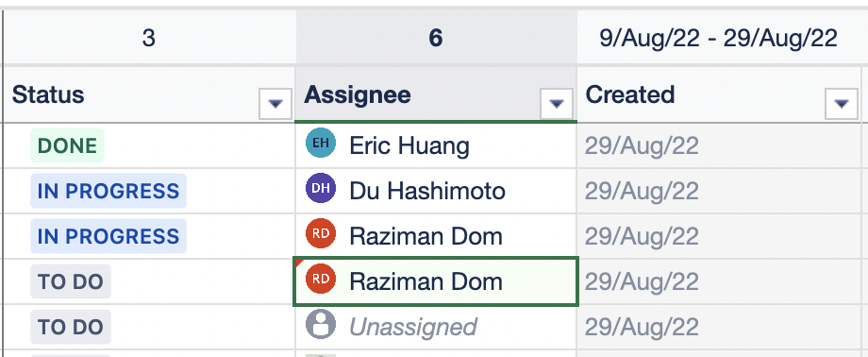Click the summary cell showing 6

436,38
